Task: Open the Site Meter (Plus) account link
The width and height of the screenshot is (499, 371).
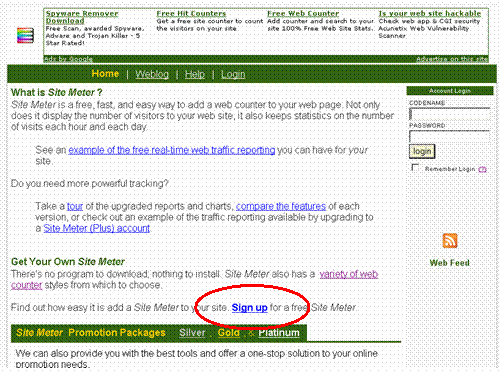Action: pos(97,228)
